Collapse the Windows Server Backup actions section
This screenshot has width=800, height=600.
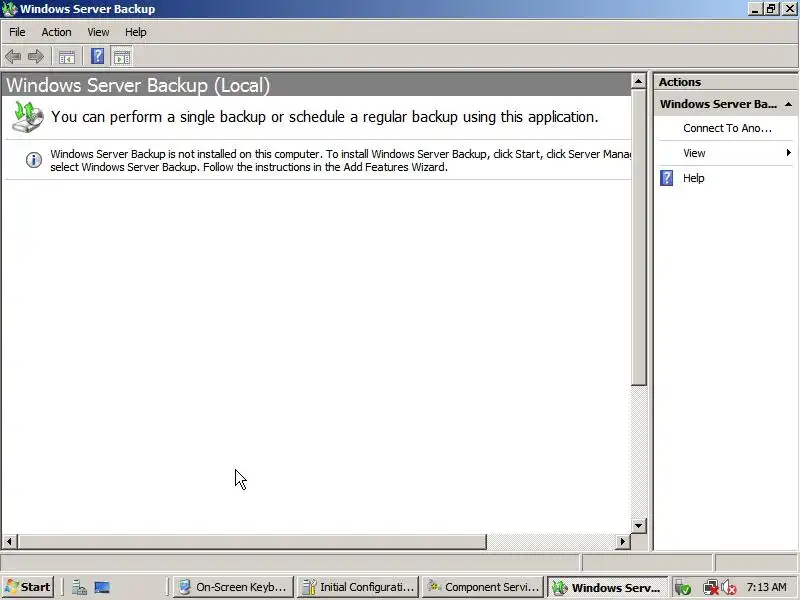click(788, 104)
